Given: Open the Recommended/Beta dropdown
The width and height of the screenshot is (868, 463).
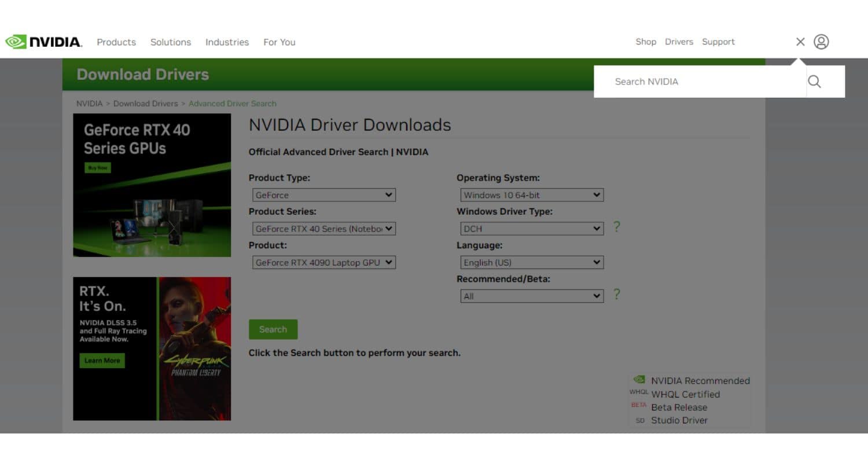Looking at the screenshot, I should pyautogui.click(x=532, y=296).
